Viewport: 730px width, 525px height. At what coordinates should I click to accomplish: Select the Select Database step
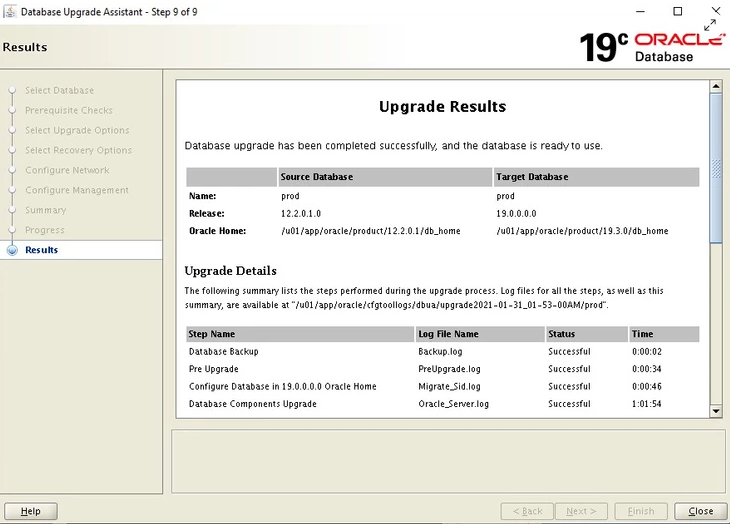(x=60, y=90)
